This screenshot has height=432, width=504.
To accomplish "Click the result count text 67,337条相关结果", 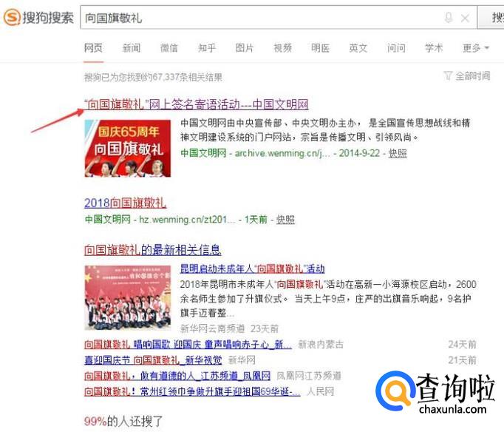I will (x=188, y=77).
